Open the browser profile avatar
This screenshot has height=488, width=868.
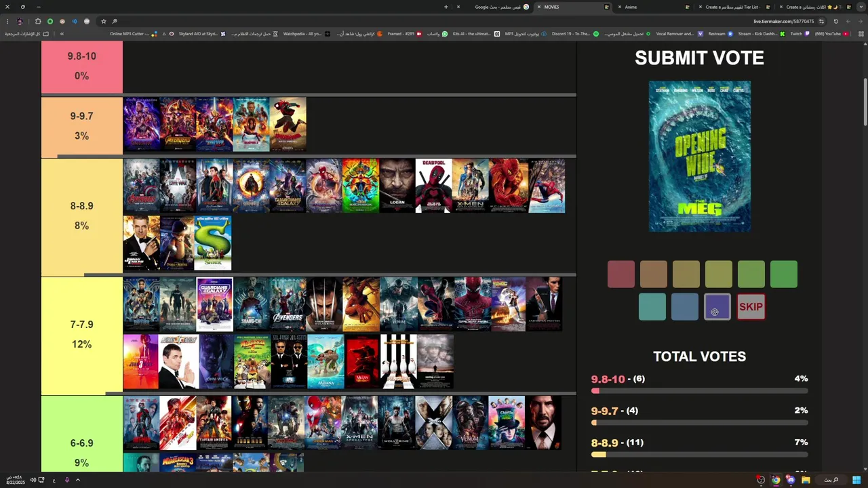tap(20, 21)
